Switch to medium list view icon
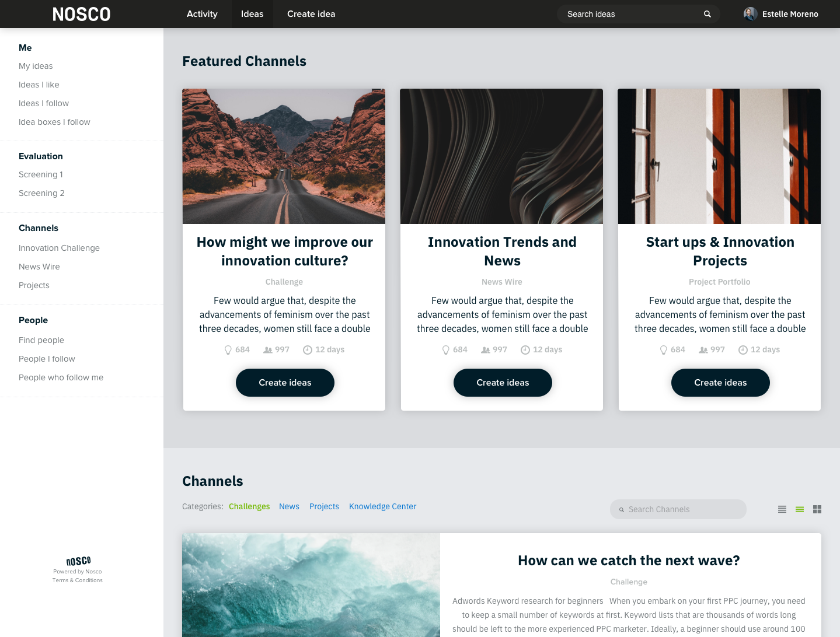 800,509
